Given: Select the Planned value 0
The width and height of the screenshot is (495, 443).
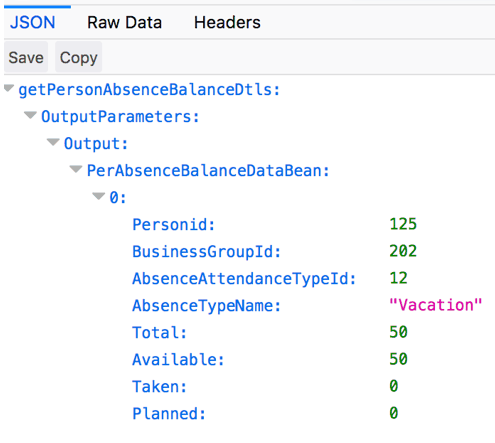Looking at the screenshot, I should point(394,413).
